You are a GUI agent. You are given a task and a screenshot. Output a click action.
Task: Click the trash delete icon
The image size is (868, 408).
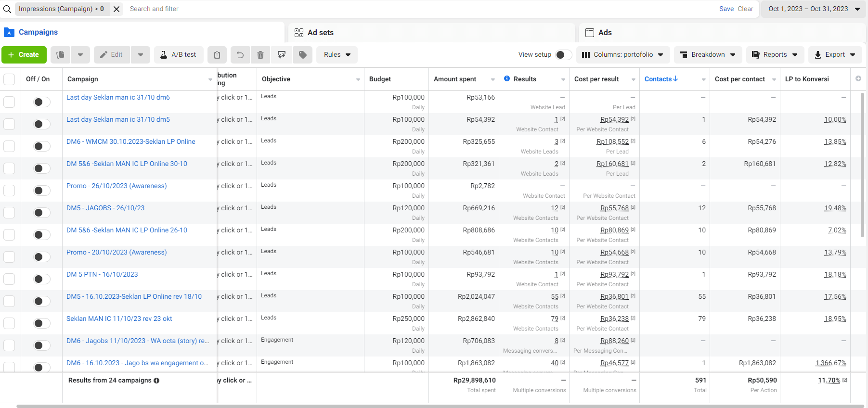[x=260, y=55]
